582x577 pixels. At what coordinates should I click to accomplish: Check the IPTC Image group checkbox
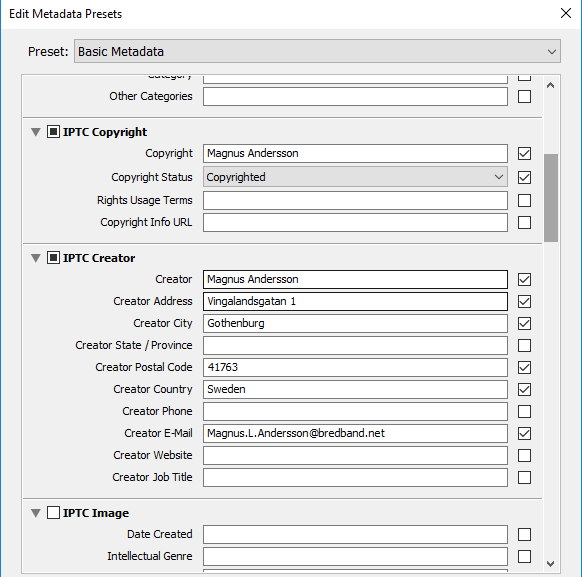point(53,513)
